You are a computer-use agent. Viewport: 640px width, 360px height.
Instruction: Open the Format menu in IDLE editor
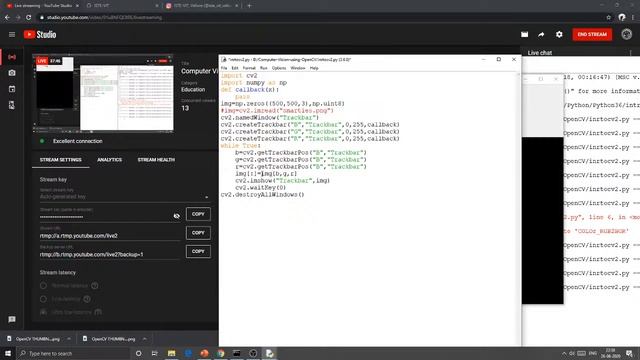coord(249,68)
